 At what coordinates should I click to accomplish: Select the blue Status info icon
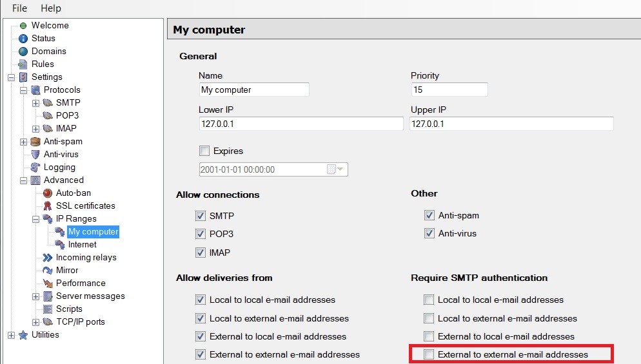pyautogui.click(x=23, y=39)
